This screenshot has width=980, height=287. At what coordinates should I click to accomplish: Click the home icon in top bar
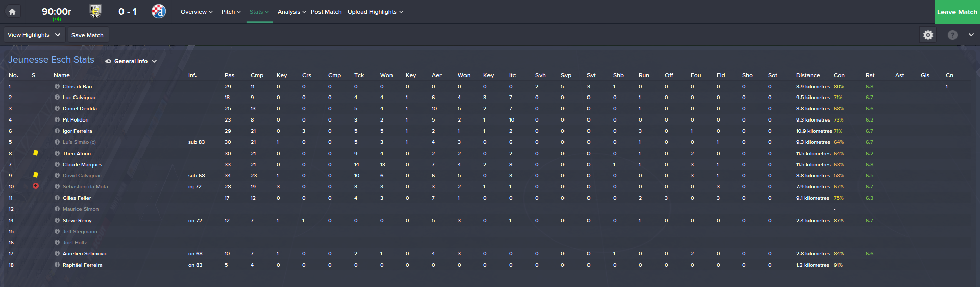[12, 12]
